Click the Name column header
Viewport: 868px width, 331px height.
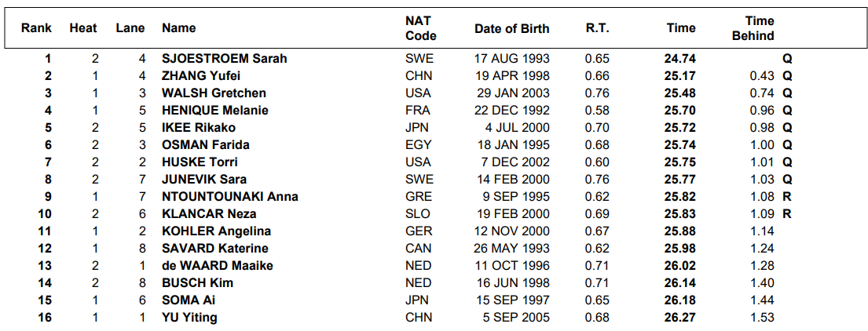click(178, 28)
